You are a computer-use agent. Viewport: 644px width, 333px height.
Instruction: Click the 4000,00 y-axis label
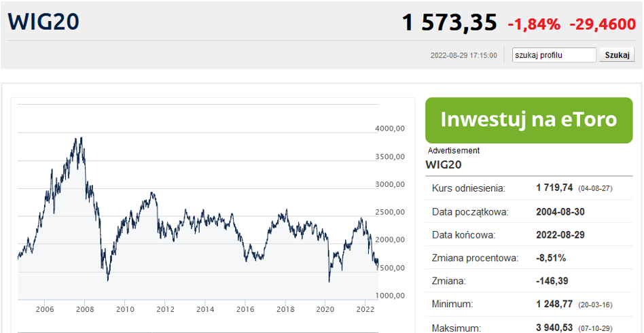click(390, 128)
